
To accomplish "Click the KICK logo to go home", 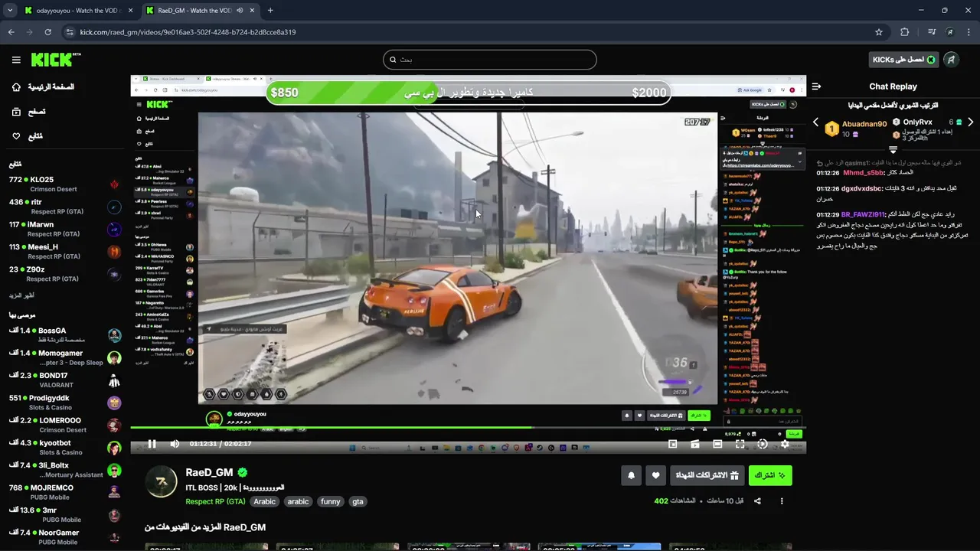I will pyautogui.click(x=56, y=60).
